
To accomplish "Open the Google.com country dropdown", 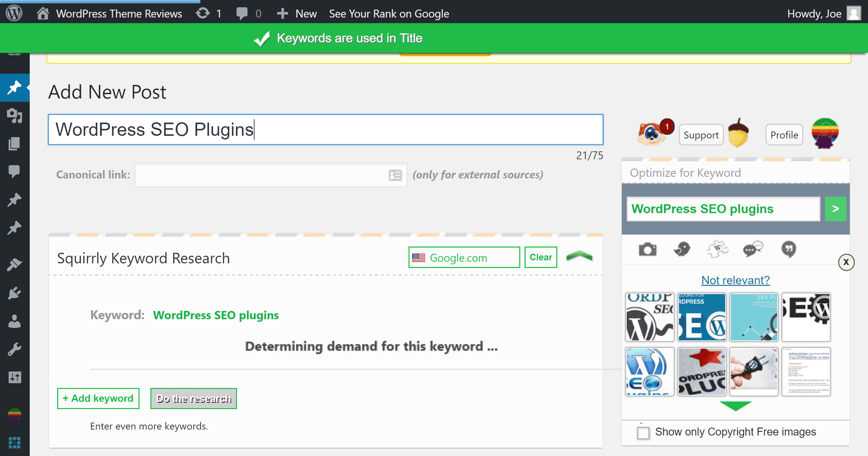I will [x=464, y=258].
